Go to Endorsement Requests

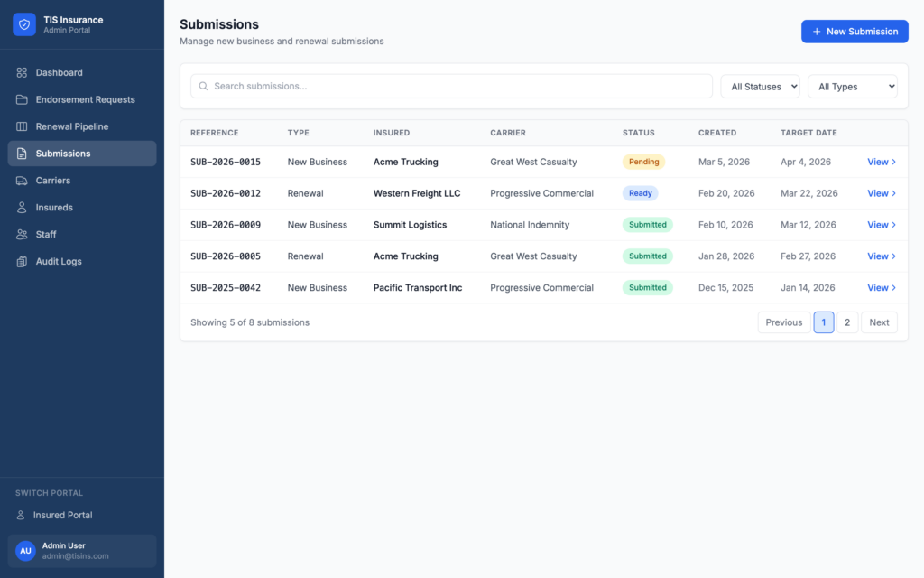click(82, 99)
